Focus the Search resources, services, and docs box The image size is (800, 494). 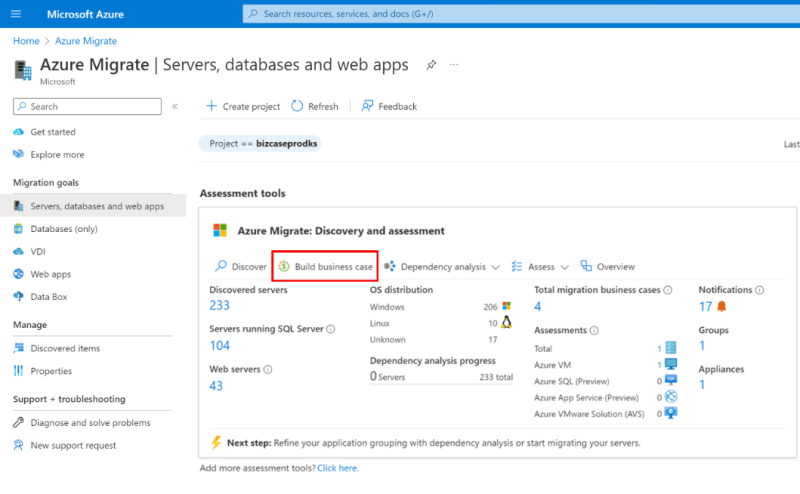click(x=521, y=14)
